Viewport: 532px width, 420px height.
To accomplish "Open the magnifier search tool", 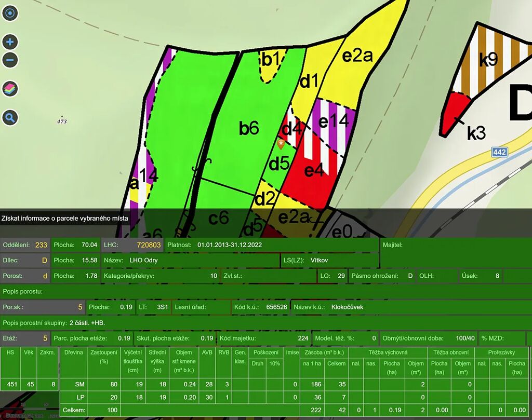I will tap(10, 118).
